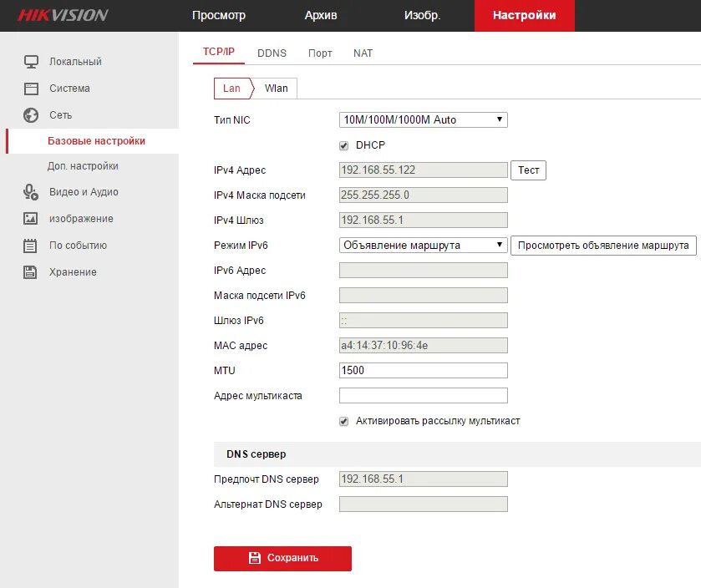Screen dimensions: 701x588
Task: Click the Режим IPv6 label
Action: 241,246
